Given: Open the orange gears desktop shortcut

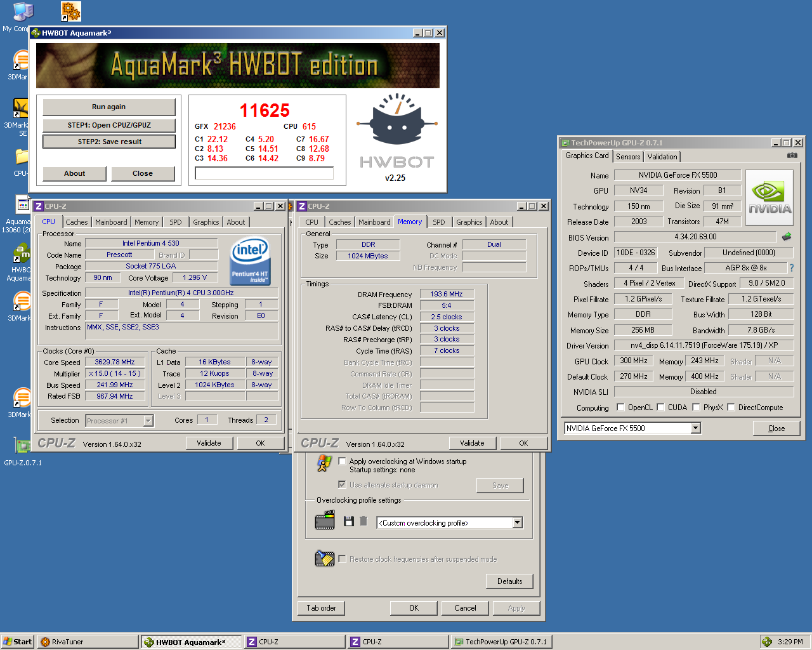Looking at the screenshot, I should coord(71,11).
